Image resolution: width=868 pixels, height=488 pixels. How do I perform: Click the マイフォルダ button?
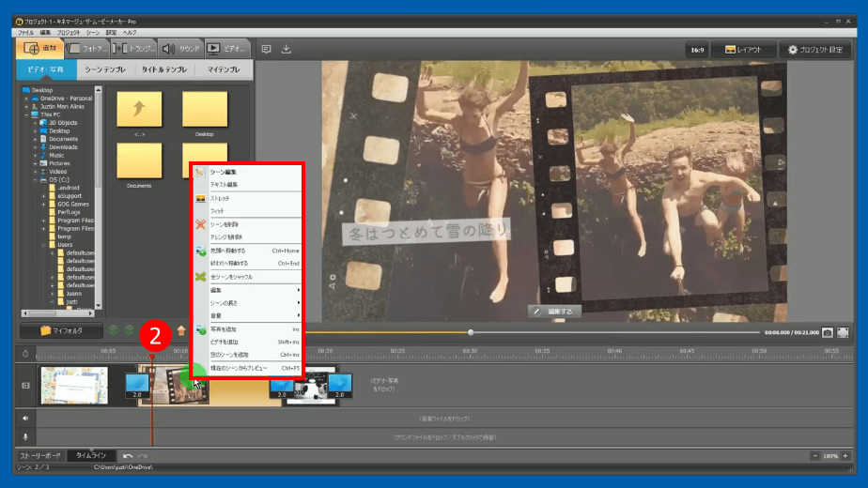coord(60,330)
